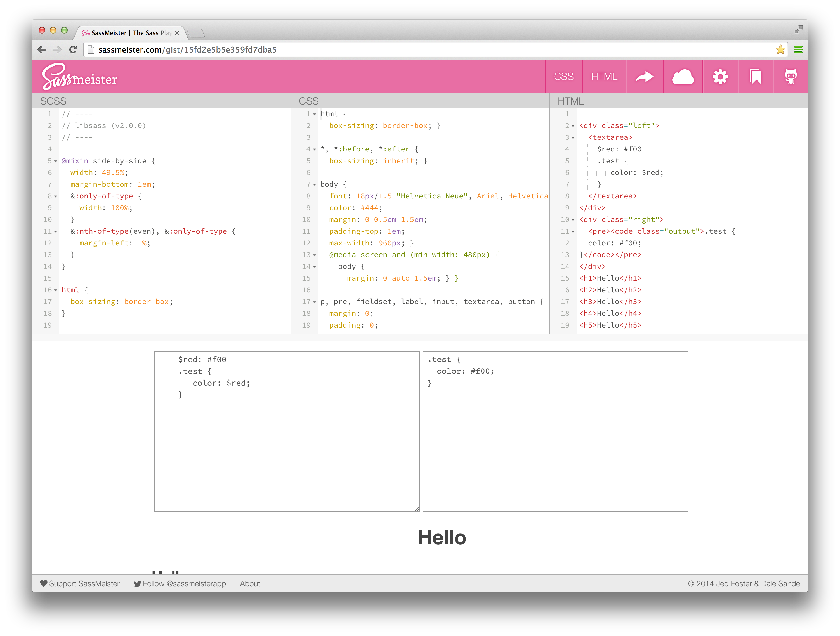Collapse SCSS line 16 html fold arrow

tap(56, 290)
